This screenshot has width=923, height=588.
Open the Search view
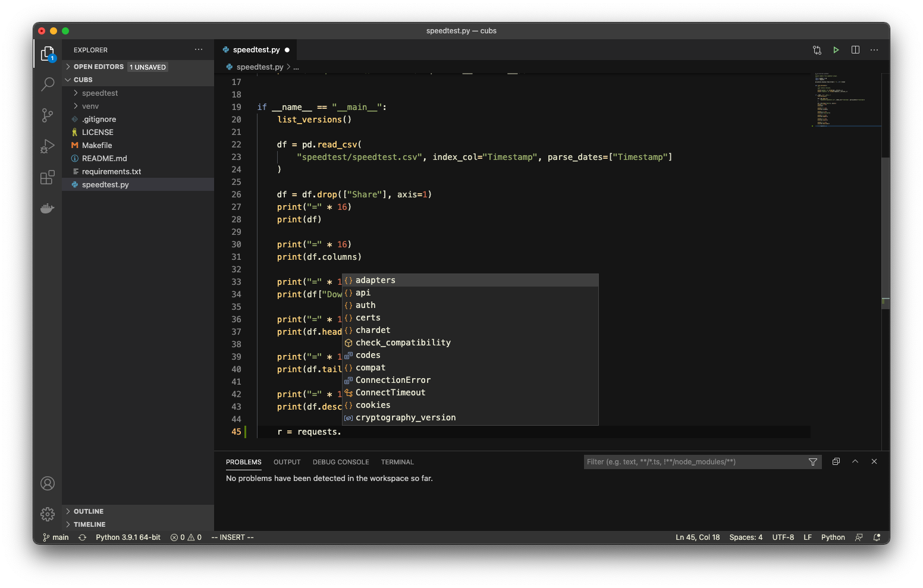coord(48,84)
